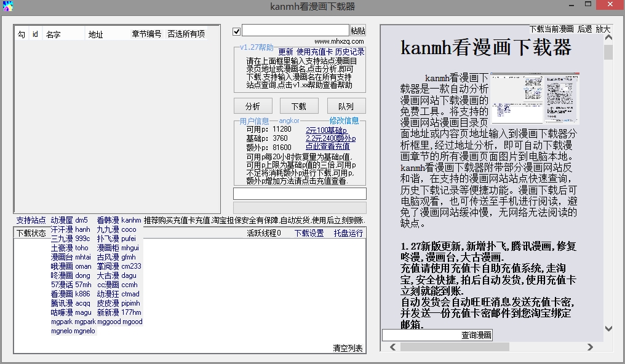This screenshot has width=625, height=364.
Task: Click the 分析 (Analyze) button
Action: click(252, 105)
